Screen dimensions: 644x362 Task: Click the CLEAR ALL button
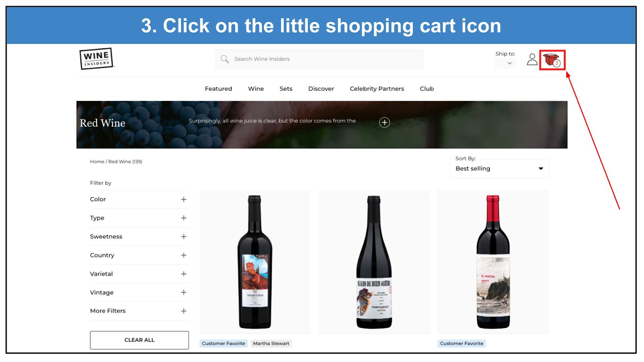139,340
